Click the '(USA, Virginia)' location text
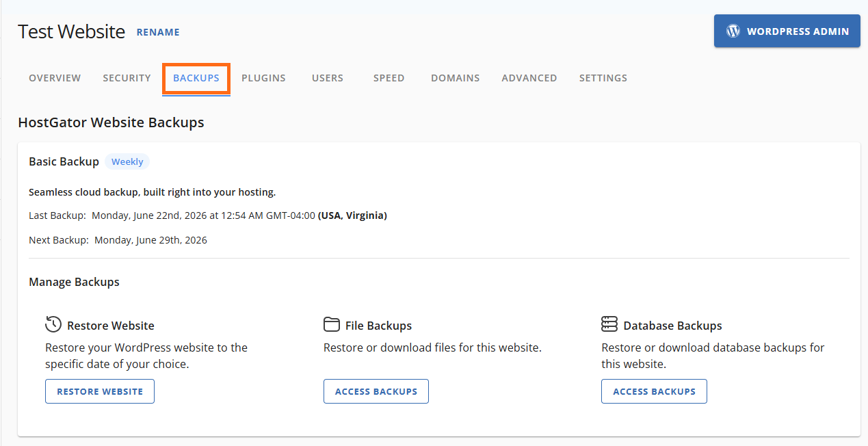Image resolution: width=868 pixels, height=446 pixels. pyautogui.click(x=352, y=215)
